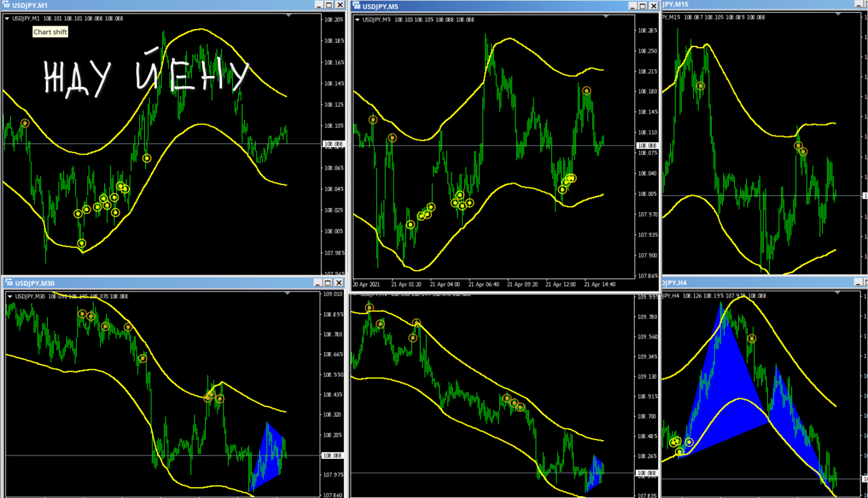
Task: Maximize the USDJPY,M5 chart window
Action: (643, 6)
